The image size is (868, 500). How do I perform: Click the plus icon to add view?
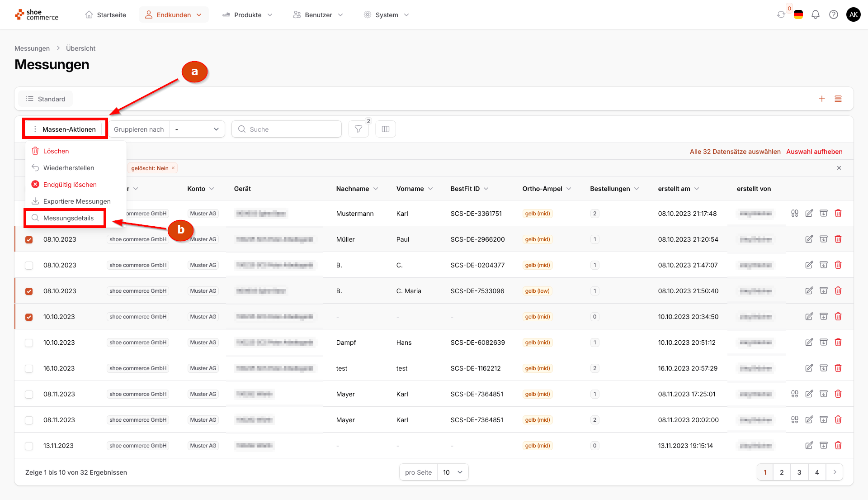[x=822, y=99]
